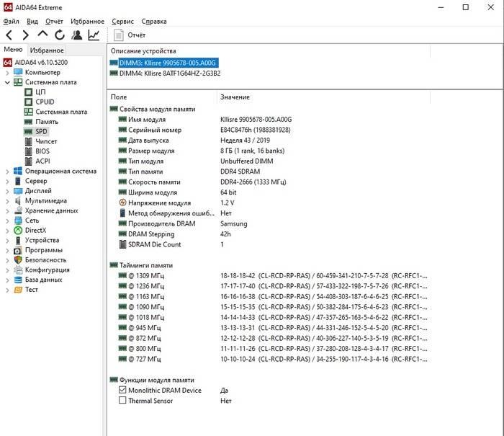Expand the Сеть tree node
The height and width of the screenshot is (436, 504).
click(7, 221)
